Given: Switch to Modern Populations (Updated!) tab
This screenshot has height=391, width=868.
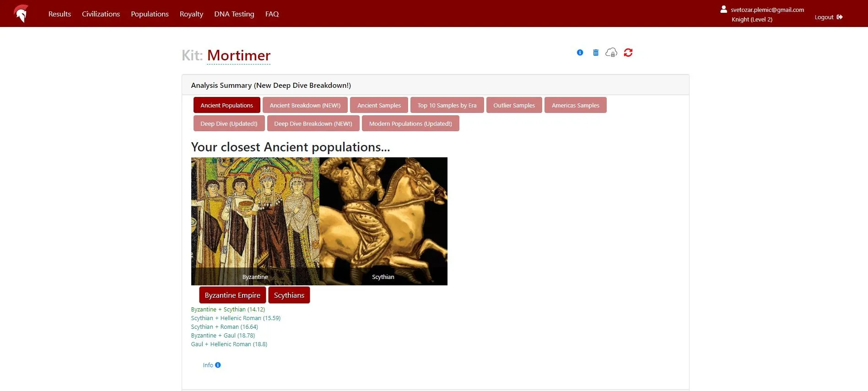Looking at the screenshot, I should point(410,123).
